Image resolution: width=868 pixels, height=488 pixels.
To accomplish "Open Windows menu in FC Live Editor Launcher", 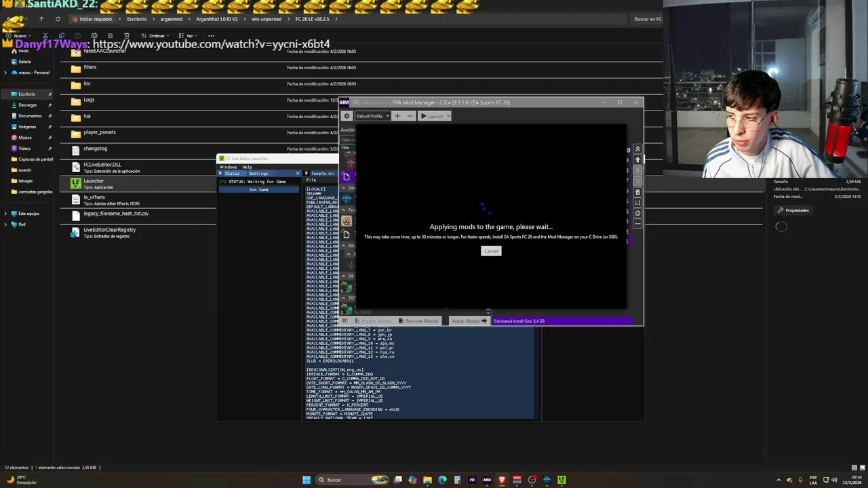I will [x=229, y=167].
